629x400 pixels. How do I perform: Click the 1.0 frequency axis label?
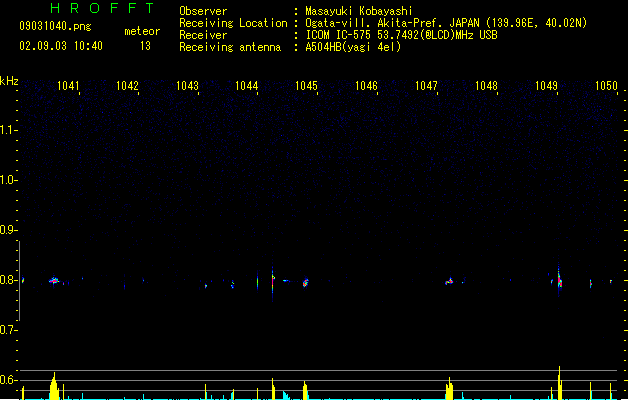[x=8, y=180]
